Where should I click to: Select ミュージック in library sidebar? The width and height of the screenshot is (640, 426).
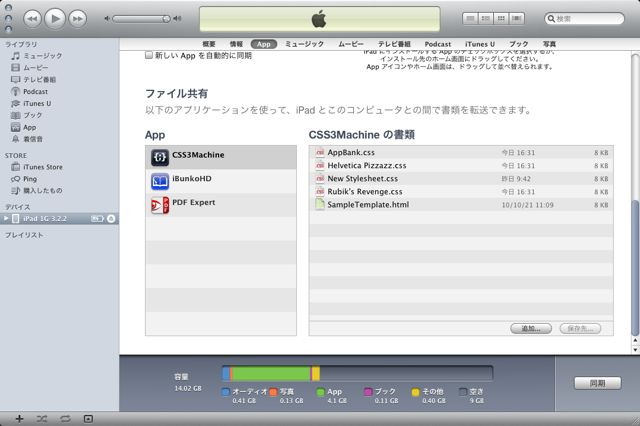coord(42,56)
